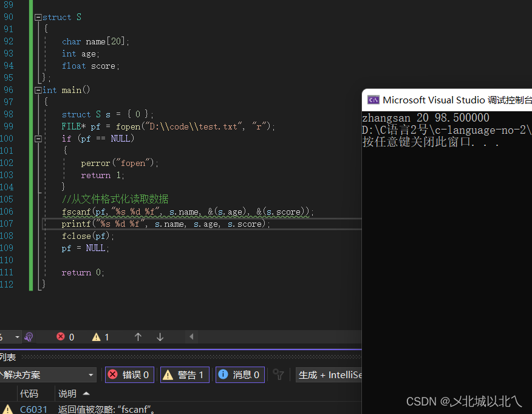Click the 'zhangsan 20 98.500000' console output

click(426, 118)
